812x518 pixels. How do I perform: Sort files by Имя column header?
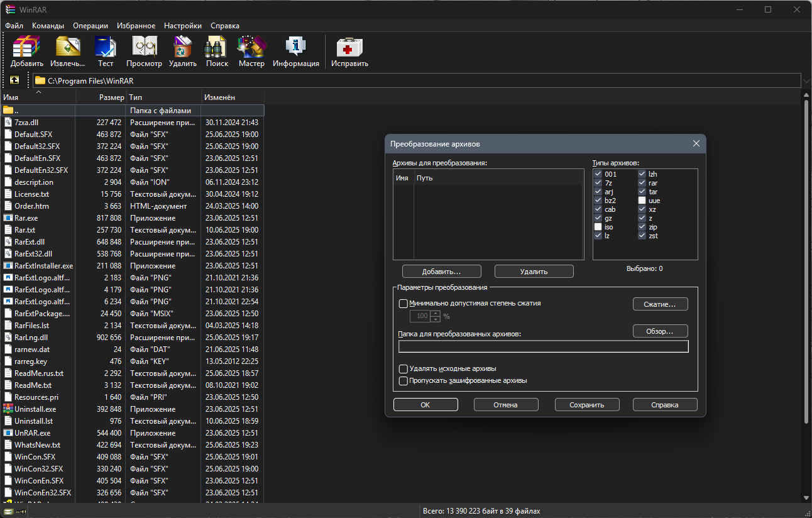pos(38,97)
